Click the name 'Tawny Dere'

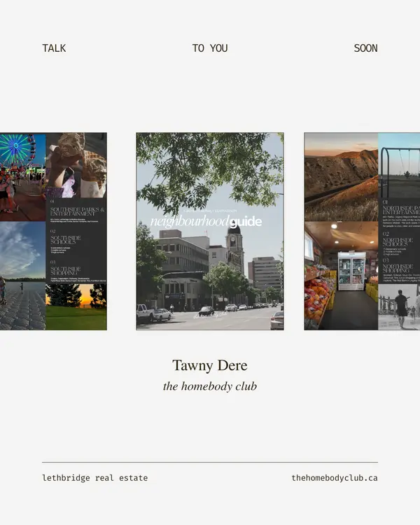click(210, 365)
